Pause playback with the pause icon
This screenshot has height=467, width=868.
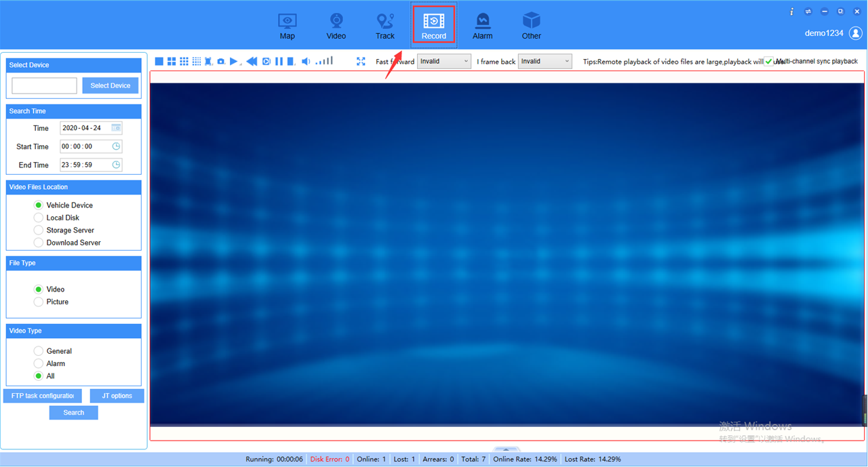(279, 62)
